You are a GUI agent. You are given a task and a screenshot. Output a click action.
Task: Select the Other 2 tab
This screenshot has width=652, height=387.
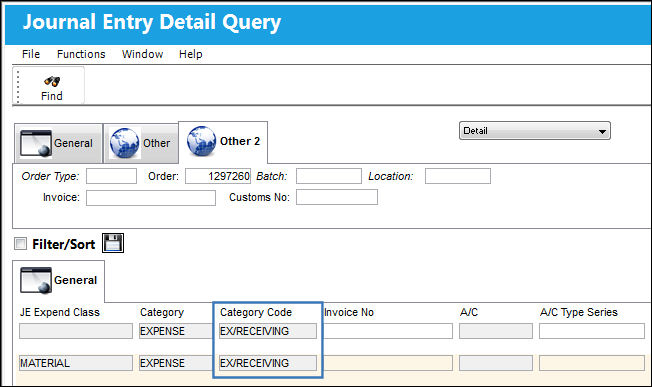pos(223,142)
